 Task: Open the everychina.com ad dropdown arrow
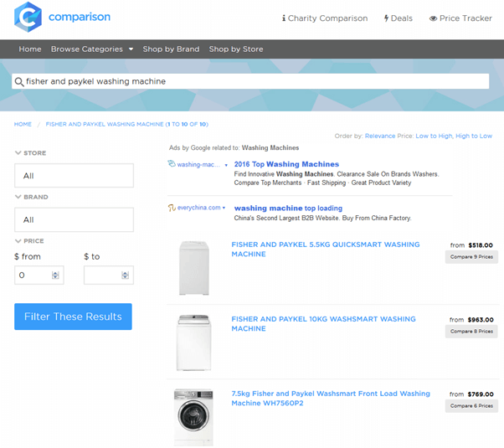224,208
